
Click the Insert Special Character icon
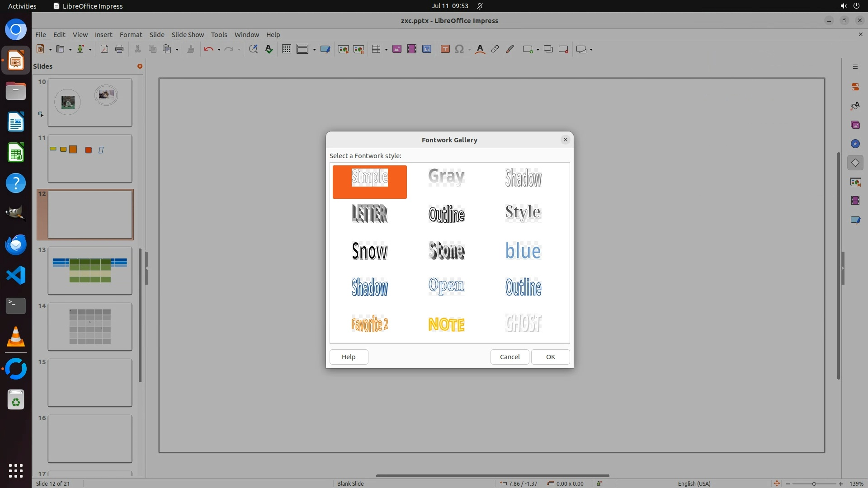click(x=459, y=49)
